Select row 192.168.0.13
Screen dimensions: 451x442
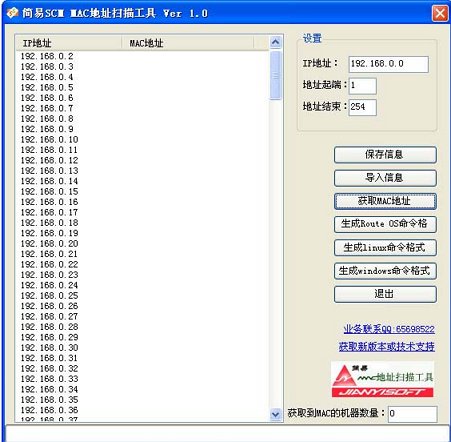point(142,171)
